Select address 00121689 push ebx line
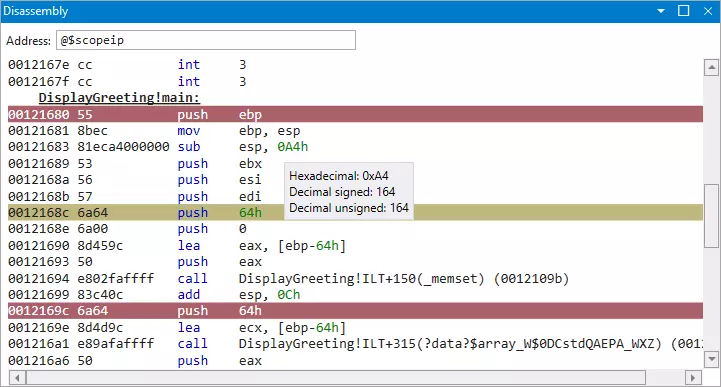This screenshot has height=387, width=721. (x=355, y=163)
